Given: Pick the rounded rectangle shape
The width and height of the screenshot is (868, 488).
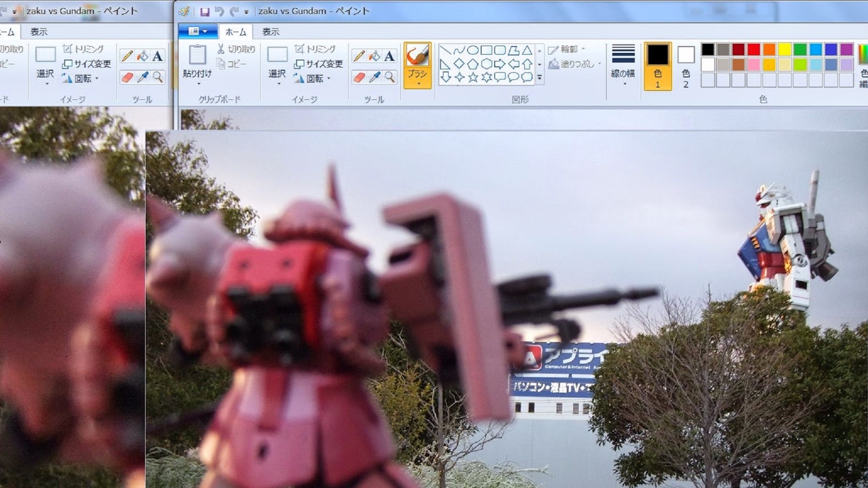Looking at the screenshot, I should (x=500, y=50).
